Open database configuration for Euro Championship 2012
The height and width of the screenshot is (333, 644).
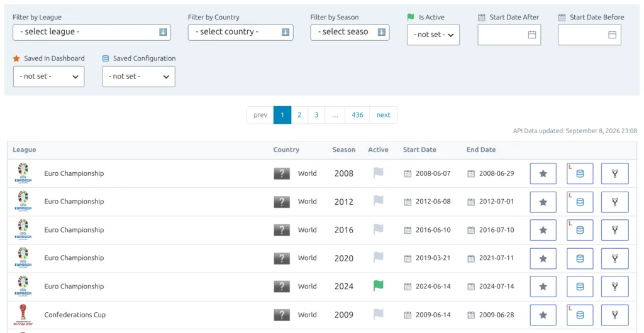[x=580, y=202]
